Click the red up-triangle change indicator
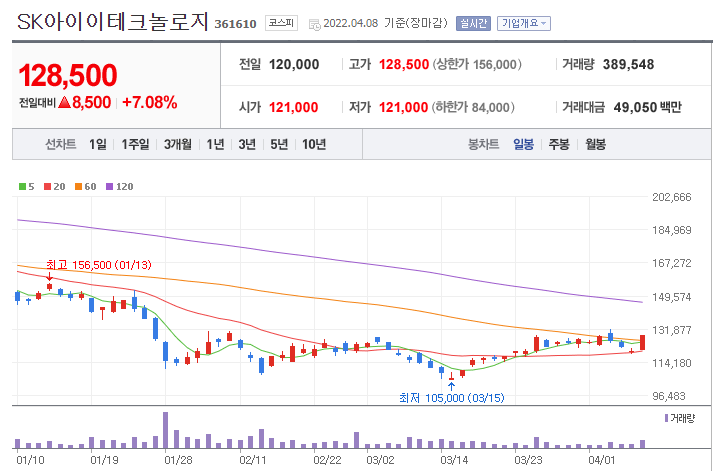The height and width of the screenshot is (471, 713). click(x=64, y=102)
